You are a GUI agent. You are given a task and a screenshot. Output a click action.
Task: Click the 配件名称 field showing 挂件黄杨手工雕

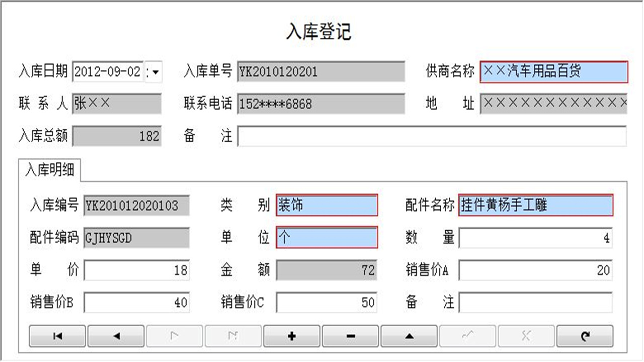pyautogui.click(x=536, y=205)
